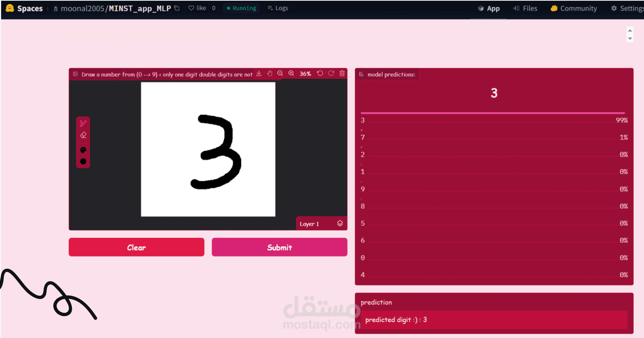Open the color palette picker
Screen dimensions: 644x338
click(83, 150)
